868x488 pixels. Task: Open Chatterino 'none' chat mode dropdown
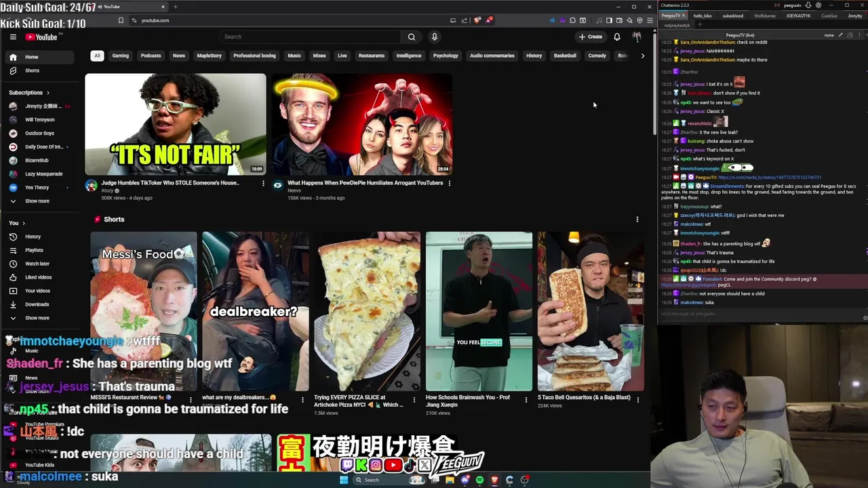pyautogui.click(x=829, y=35)
